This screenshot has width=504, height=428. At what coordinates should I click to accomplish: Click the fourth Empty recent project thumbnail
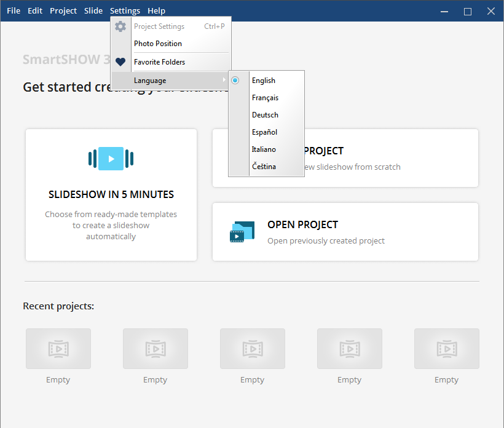point(349,349)
